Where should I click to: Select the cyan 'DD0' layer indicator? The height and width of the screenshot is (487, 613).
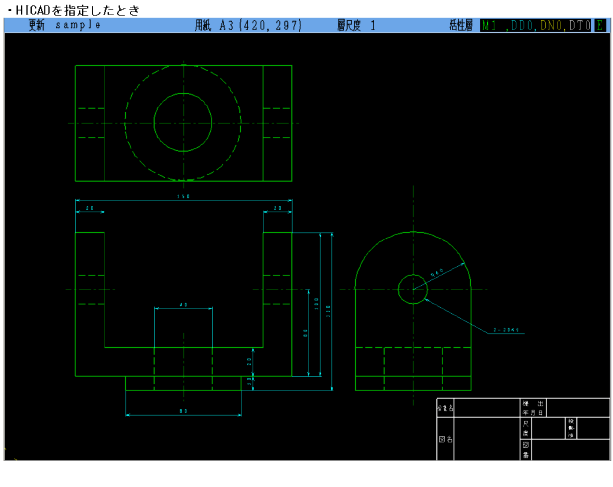[522, 25]
